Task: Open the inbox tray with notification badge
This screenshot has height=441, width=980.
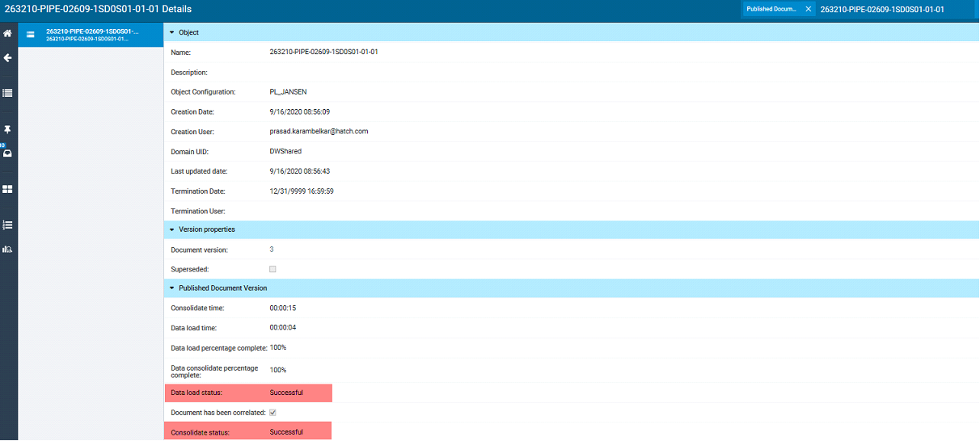Action: (x=7, y=153)
